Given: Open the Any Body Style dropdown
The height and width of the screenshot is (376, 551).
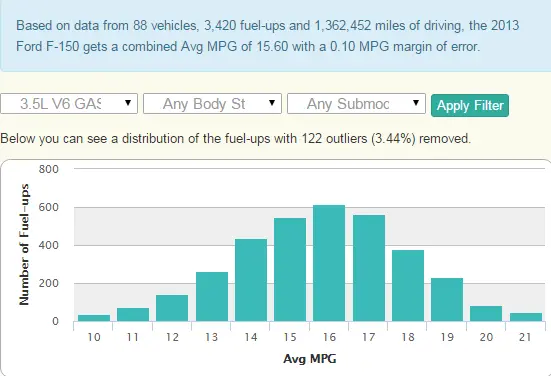Looking at the screenshot, I should tap(212, 104).
